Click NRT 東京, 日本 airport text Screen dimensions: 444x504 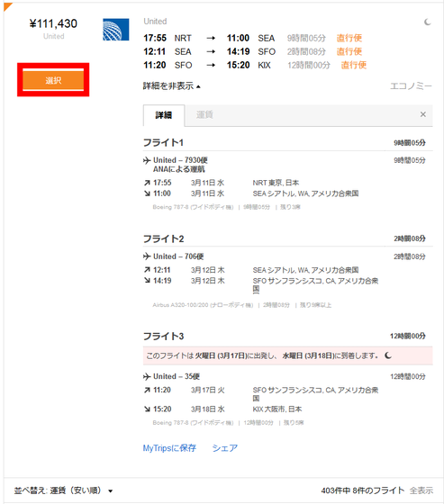point(276,183)
